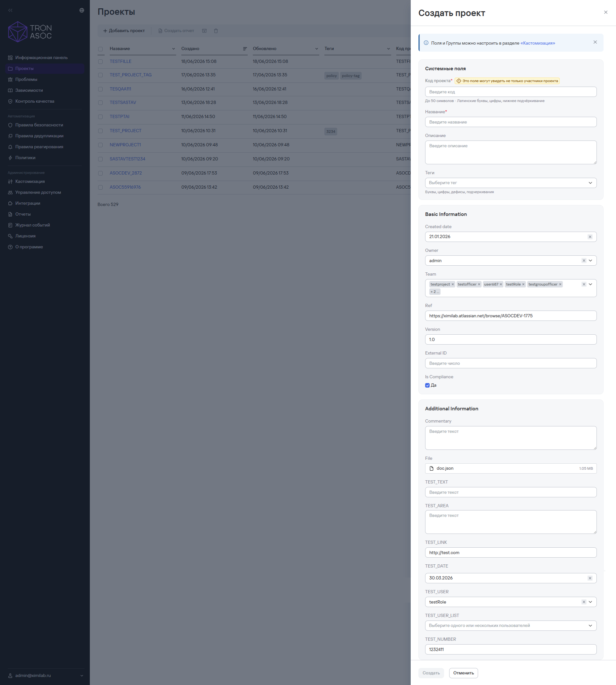
Task: Check the TEST_PROJECT_TAG row checkbox
Action: [x=100, y=75]
